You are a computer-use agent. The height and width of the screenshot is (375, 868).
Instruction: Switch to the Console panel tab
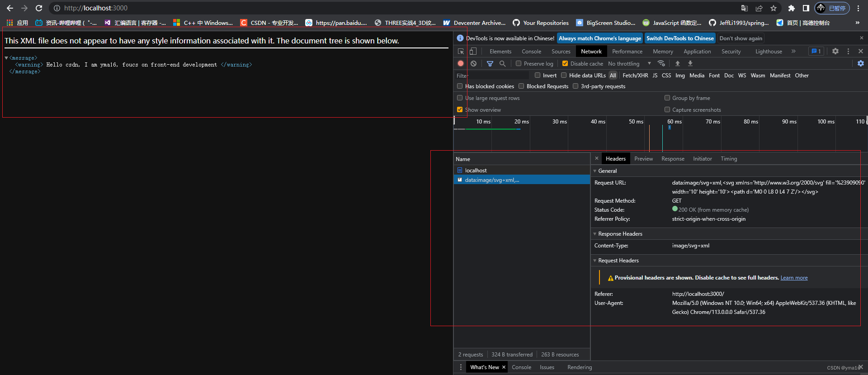pos(531,51)
